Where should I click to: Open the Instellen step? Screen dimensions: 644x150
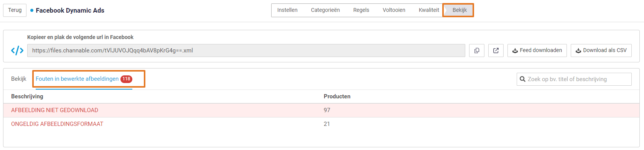click(x=287, y=10)
